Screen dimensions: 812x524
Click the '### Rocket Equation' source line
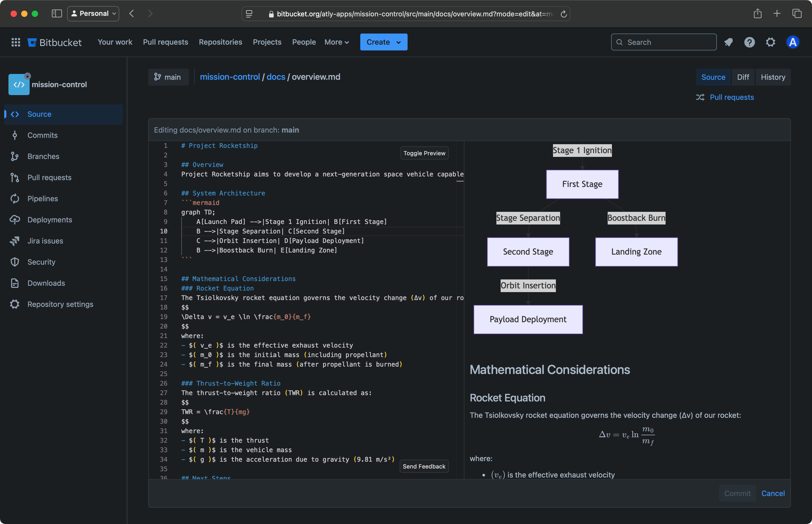(x=217, y=288)
